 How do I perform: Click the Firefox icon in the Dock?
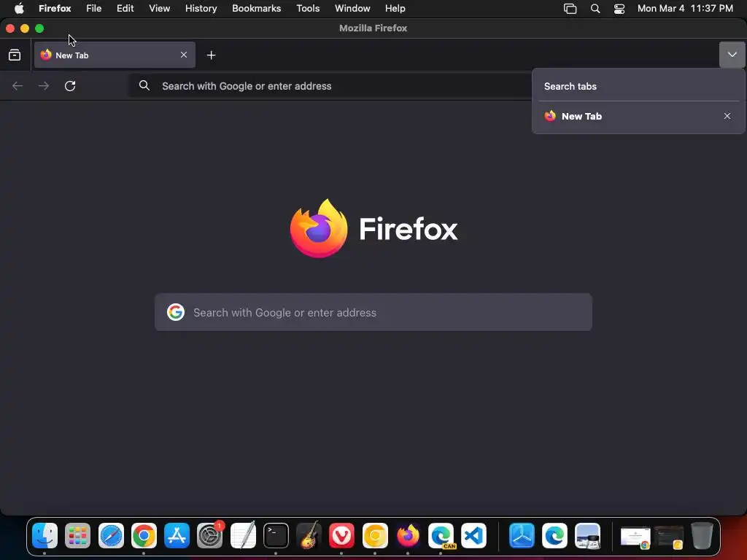[408, 536]
